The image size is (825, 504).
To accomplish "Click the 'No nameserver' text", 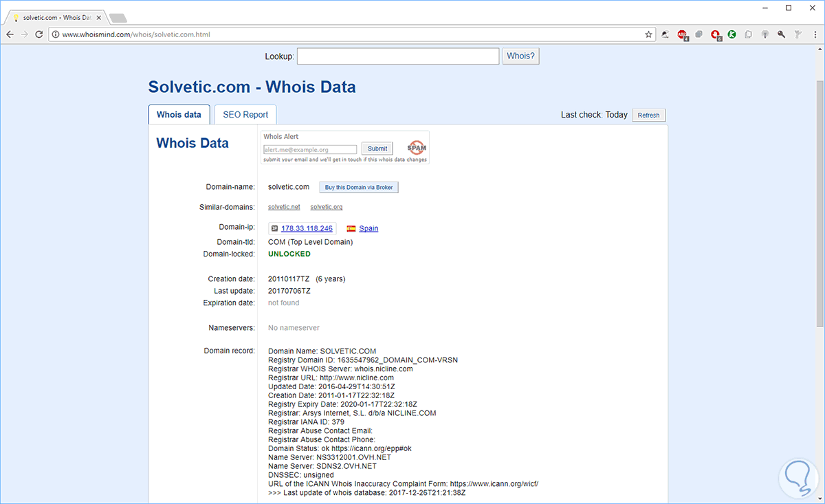I will pyautogui.click(x=294, y=328).
